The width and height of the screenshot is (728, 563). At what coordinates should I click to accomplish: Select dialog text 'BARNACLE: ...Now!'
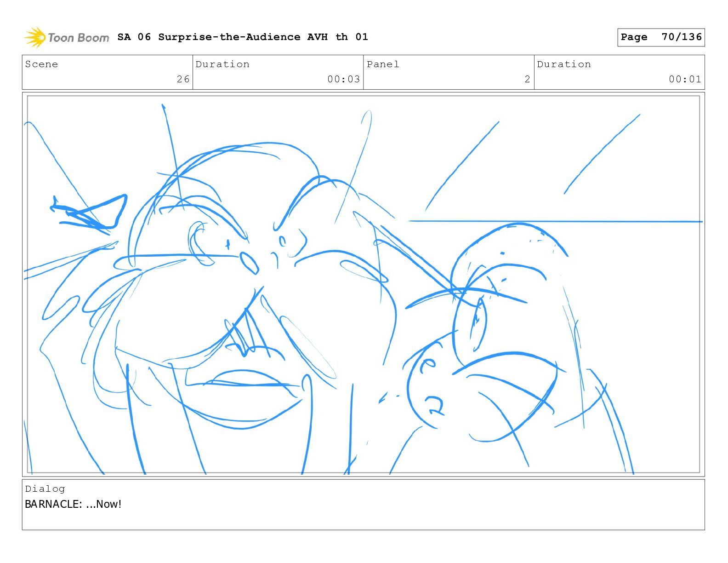(73, 504)
